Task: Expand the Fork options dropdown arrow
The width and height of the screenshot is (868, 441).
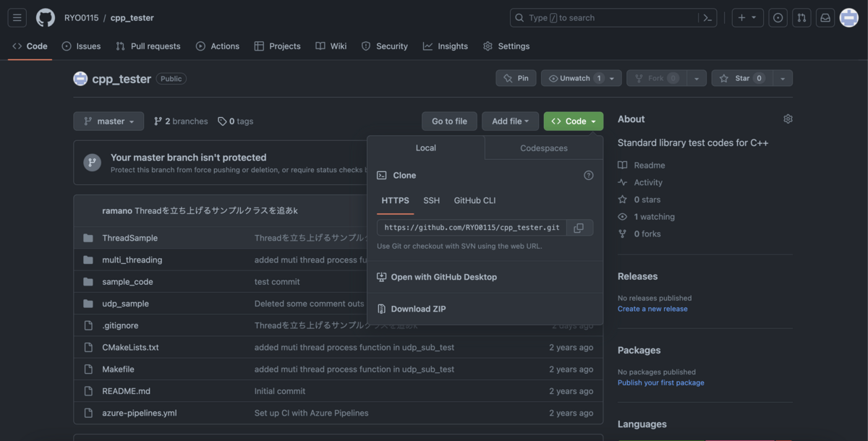Action: coord(697,78)
